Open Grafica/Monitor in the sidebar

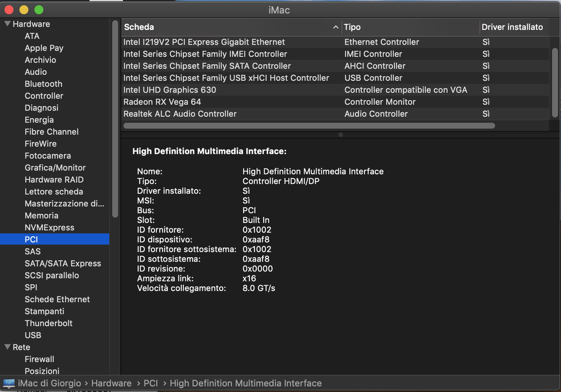pos(55,168)
